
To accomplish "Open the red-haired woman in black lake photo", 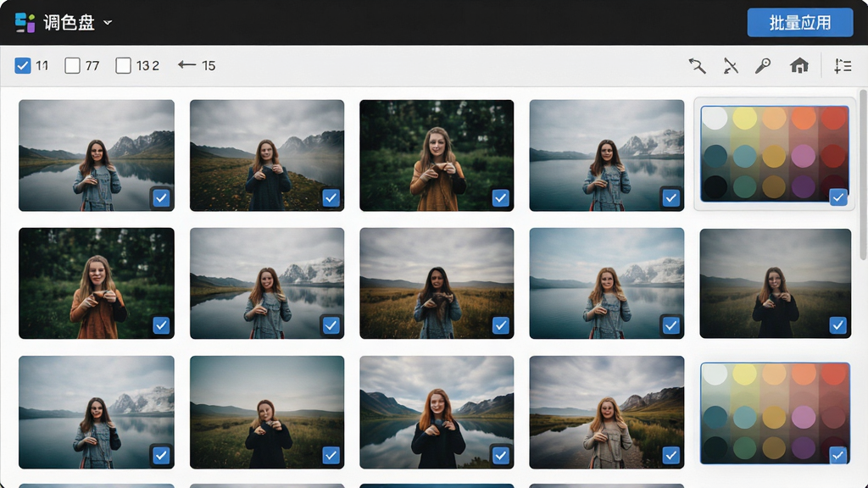I will pyautogui.click(x=437, y=413).
